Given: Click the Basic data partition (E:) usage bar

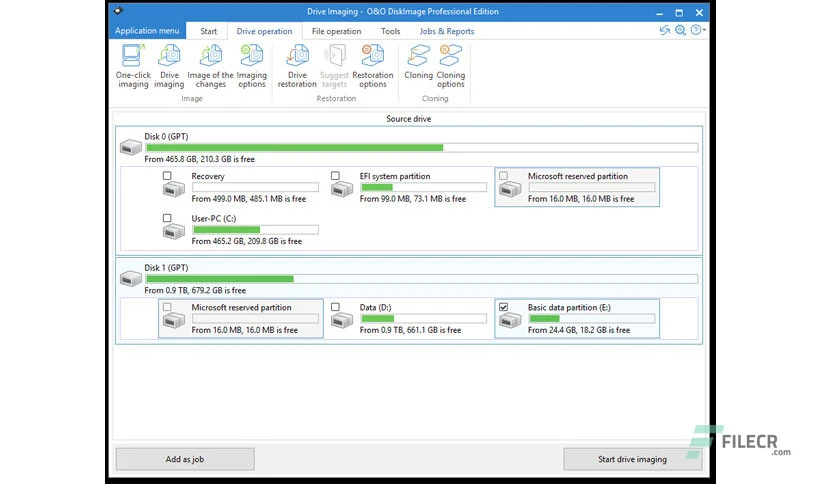Looking at the screenshot, I should [592, 318].
